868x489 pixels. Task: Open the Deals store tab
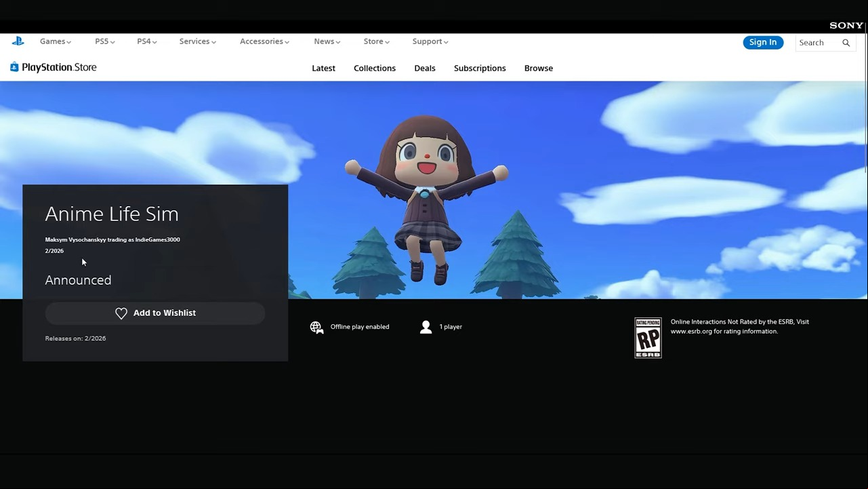click(425, 69)
